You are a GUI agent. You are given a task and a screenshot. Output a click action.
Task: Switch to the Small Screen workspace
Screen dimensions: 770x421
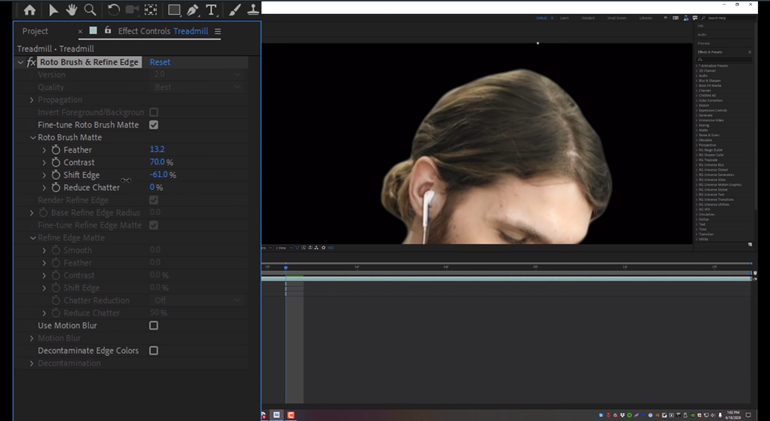(x=617, y=18)
